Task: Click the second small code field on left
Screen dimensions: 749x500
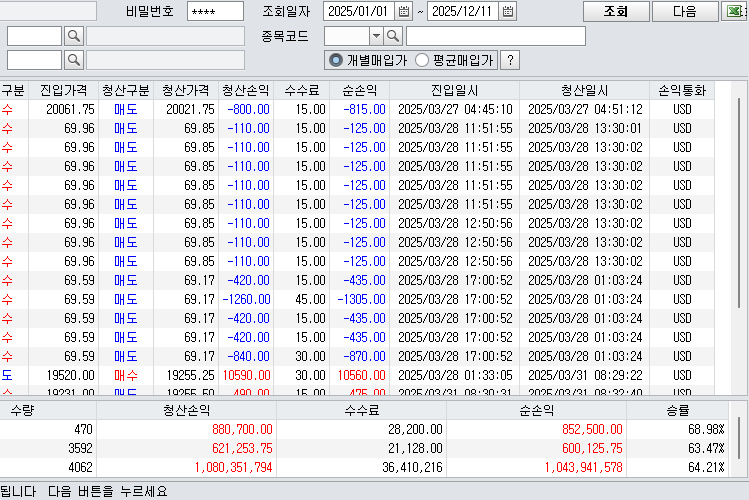Action: [x=34, y=60]
